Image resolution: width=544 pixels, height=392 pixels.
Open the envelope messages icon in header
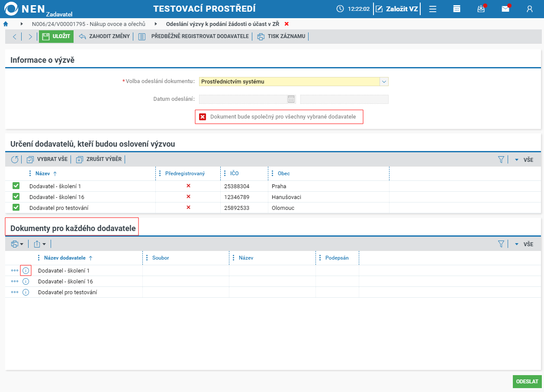click(505, 9)
